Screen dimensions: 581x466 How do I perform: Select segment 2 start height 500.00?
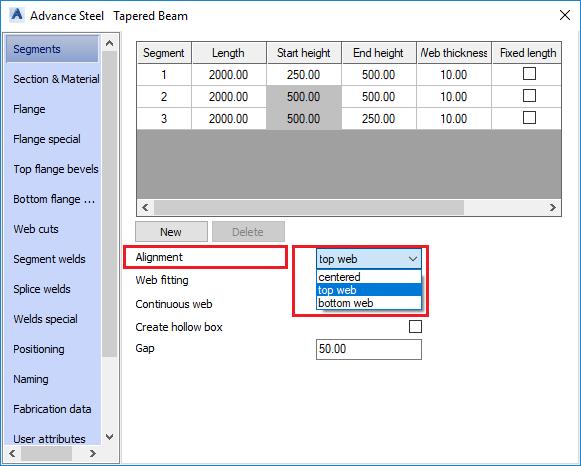point(304,97)
